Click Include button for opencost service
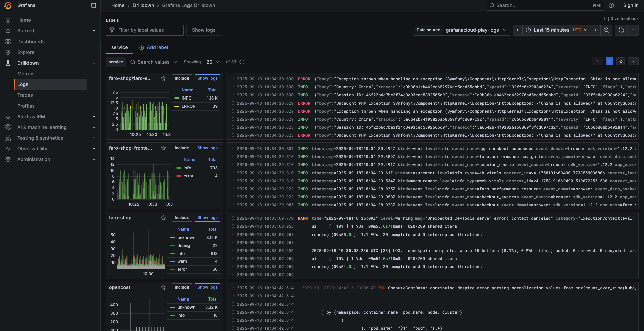This screenshot has height=331, width=644. coord(182,287)
